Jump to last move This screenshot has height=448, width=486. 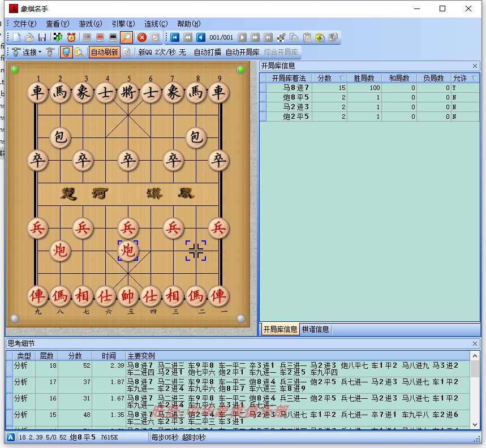coord(268,37)
